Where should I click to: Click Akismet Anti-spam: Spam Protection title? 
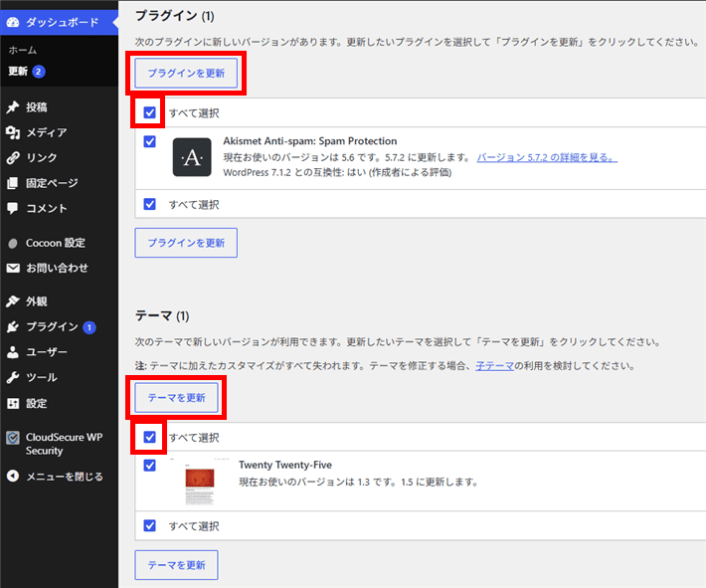[310, 141]
